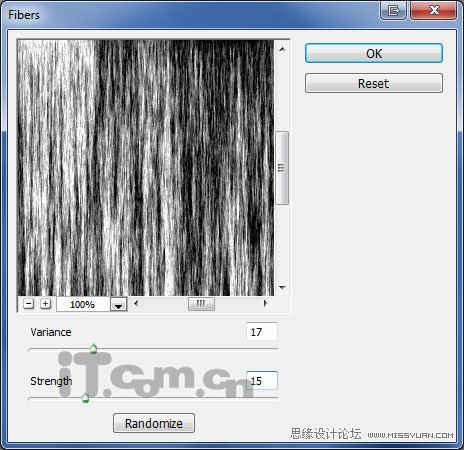Click the fibers preview image
Viewport: 464px width, 450px height.
(x=146, y=168)
